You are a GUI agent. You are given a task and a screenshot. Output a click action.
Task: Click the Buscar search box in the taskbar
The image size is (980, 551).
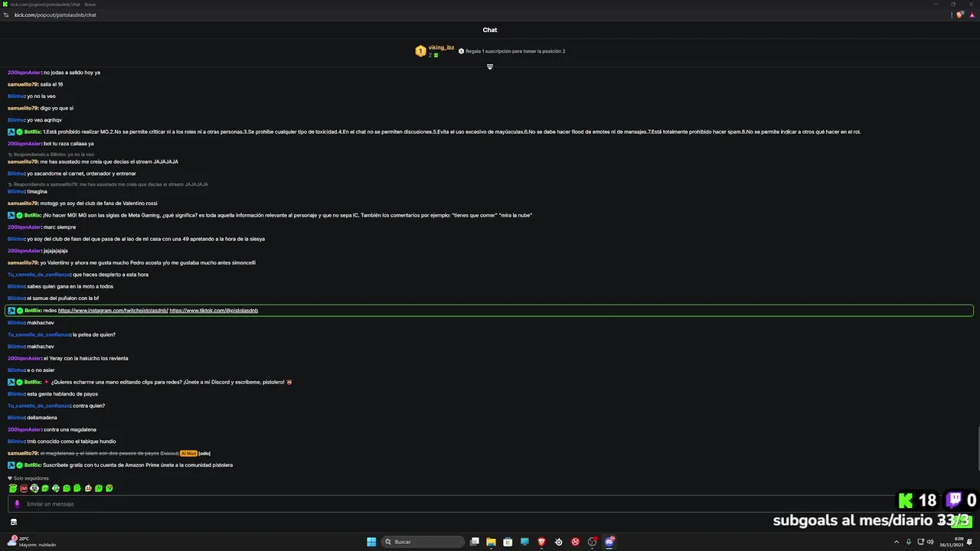423,542
